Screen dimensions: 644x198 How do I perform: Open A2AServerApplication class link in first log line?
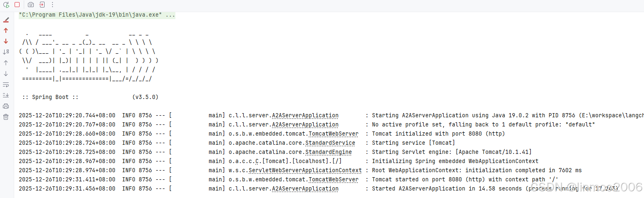click(x=305, y=115)
